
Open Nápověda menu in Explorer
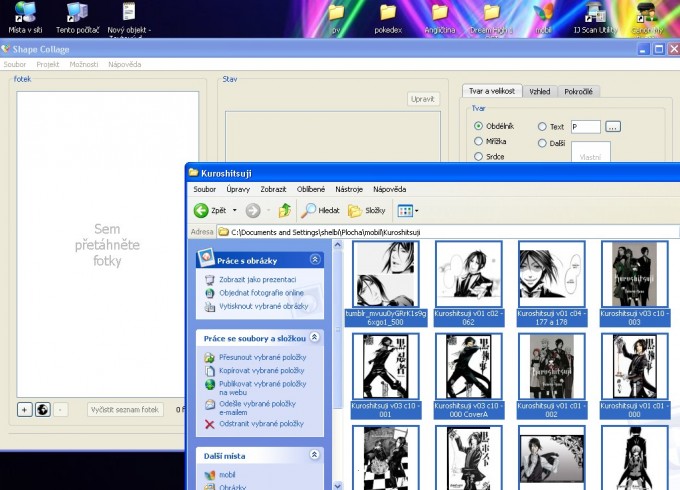pos(389,189)
